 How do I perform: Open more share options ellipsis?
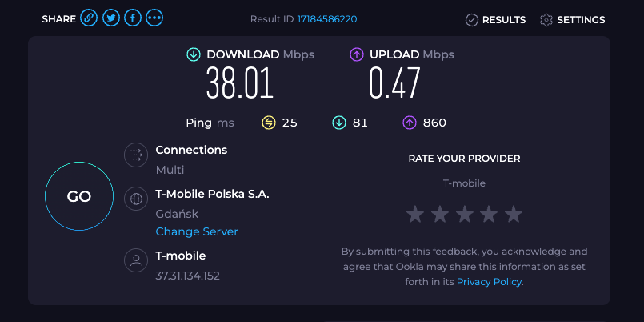coord(154,18)
